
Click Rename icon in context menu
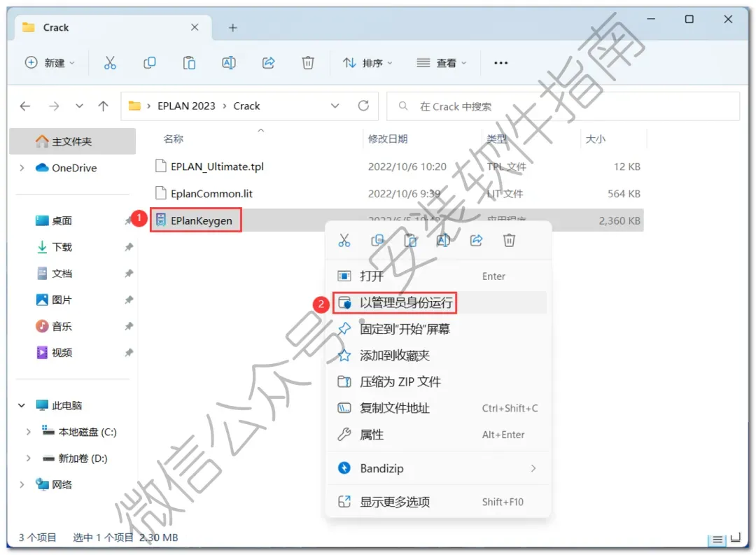click(x=443, y=240)
